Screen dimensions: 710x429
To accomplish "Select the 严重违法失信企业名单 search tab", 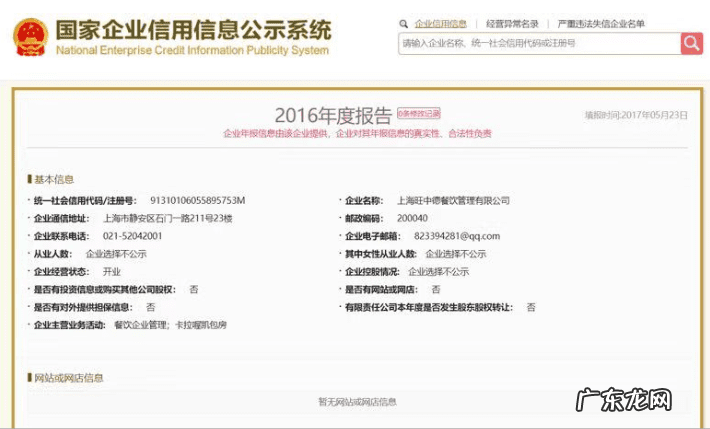I will click(601, 24).
